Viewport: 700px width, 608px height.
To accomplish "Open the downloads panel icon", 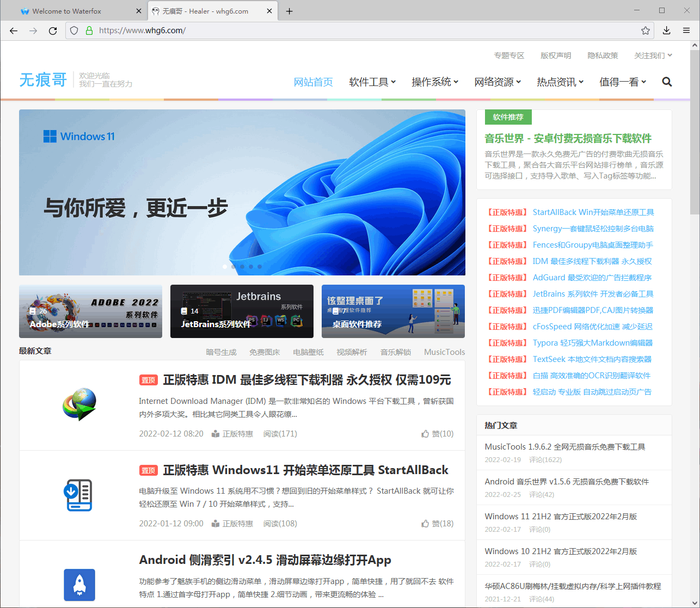I will [x=666, y=30].
